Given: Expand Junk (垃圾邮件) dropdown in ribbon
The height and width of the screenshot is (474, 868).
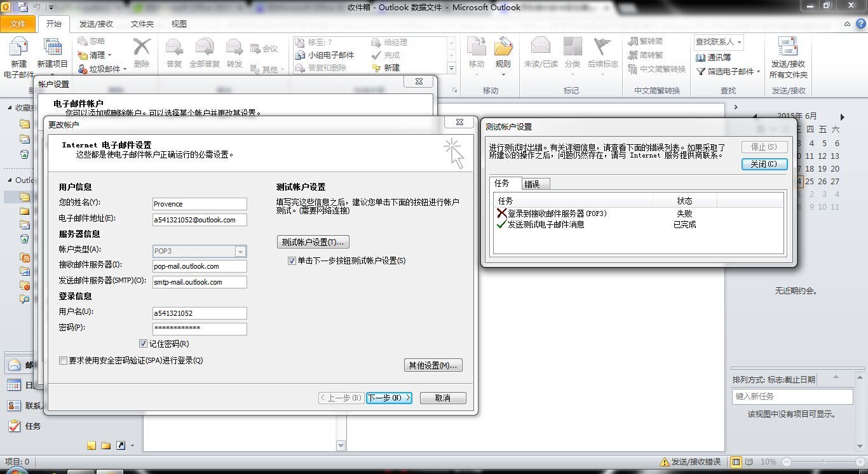Looking at the screenshot, I should tap(125, 69).
